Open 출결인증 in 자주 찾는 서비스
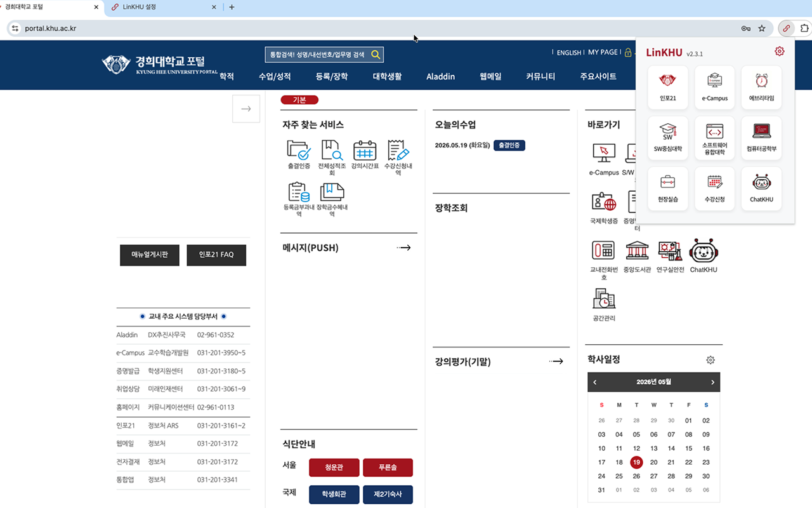Screen dimensions: 812x508 pyautogui.click(x=298, y=155)
